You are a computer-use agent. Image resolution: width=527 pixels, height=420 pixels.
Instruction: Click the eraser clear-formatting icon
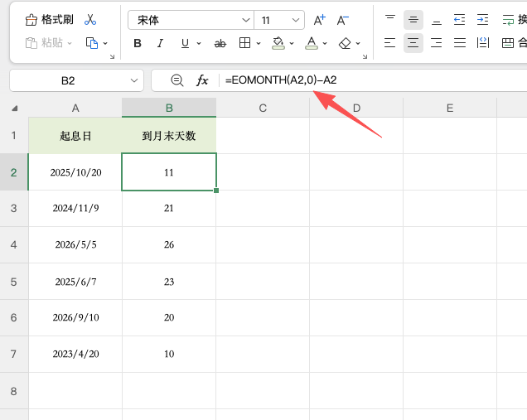(x=345, y=43)
